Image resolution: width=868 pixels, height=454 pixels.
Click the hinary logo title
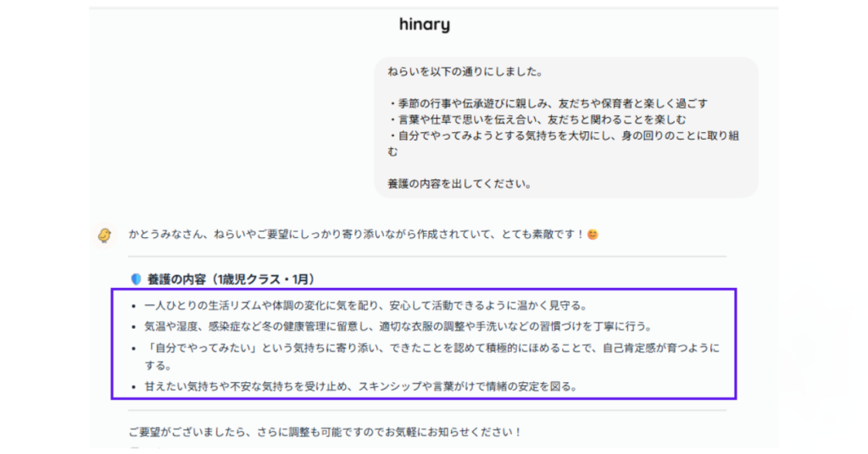click(425, 25)
